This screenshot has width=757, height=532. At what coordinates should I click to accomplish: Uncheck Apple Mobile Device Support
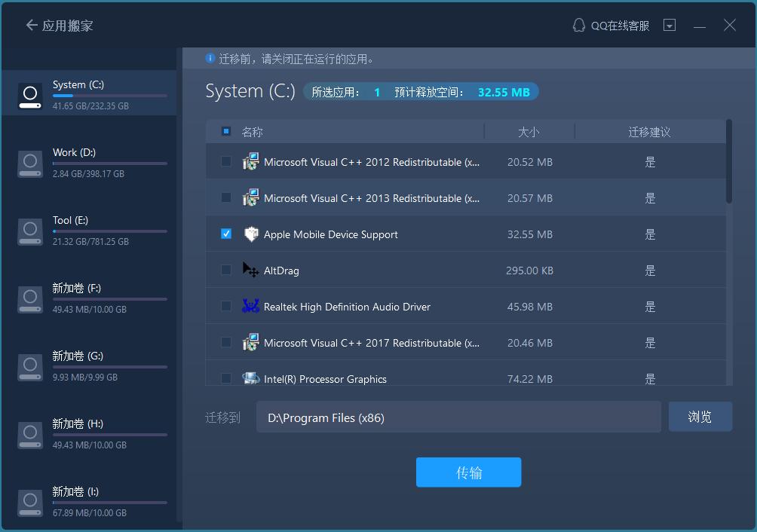(225, 234)
